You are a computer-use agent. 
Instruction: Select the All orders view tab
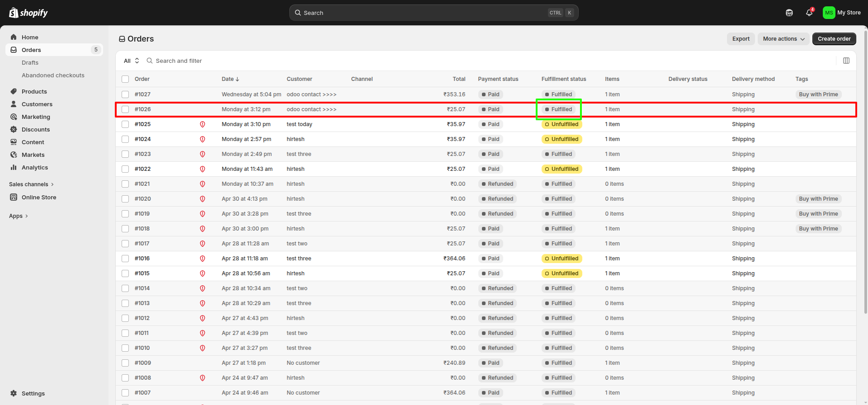pos(132,61)
